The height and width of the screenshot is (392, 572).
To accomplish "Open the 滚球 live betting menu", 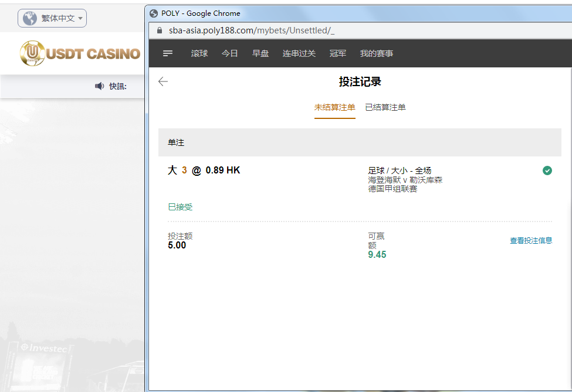I will coord(199,53).
